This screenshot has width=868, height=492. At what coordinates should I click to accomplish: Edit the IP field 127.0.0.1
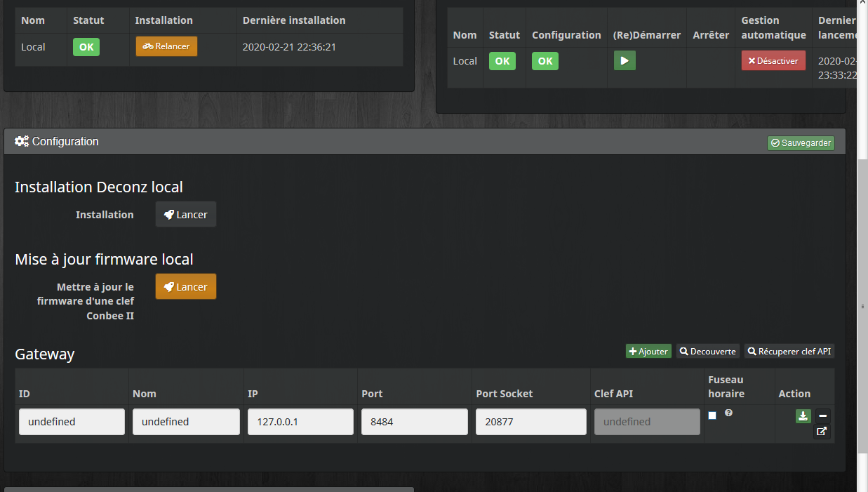point(300,422)
